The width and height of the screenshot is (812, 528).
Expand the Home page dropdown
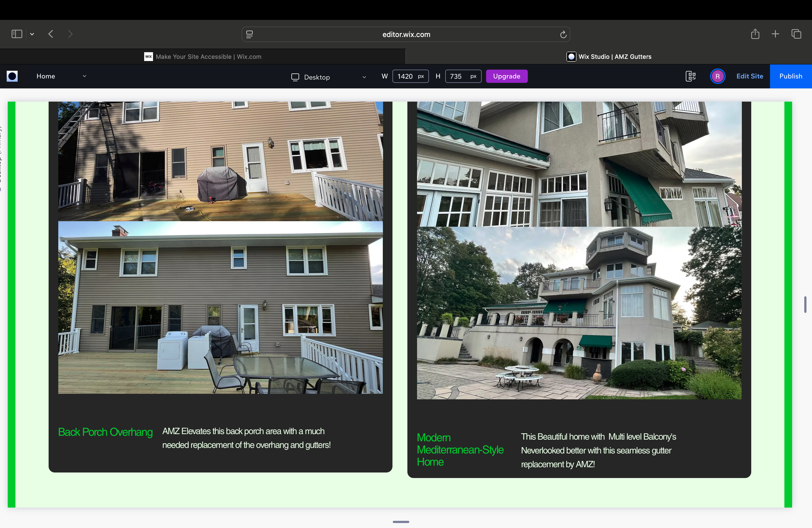click(61, 76)
